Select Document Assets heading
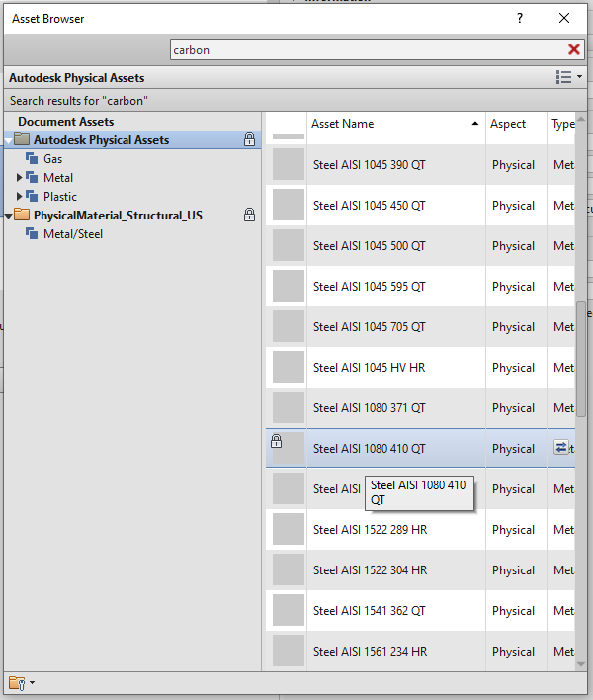 click(x=65, y=122)
